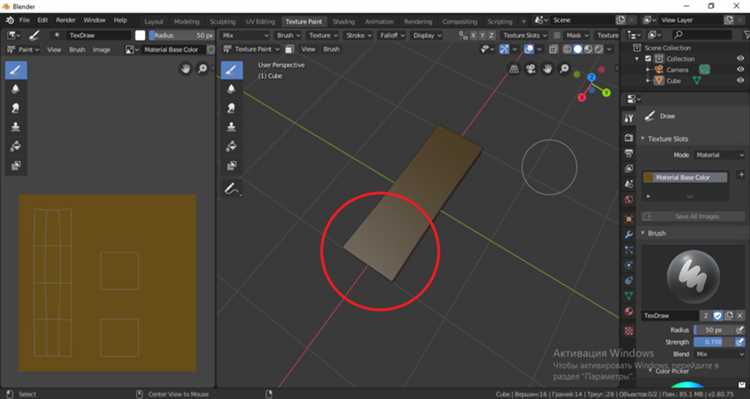Toggle radius pressure sensitivity in Brush panel
Screen dimensions: 750x399
(x=739, y=330)
